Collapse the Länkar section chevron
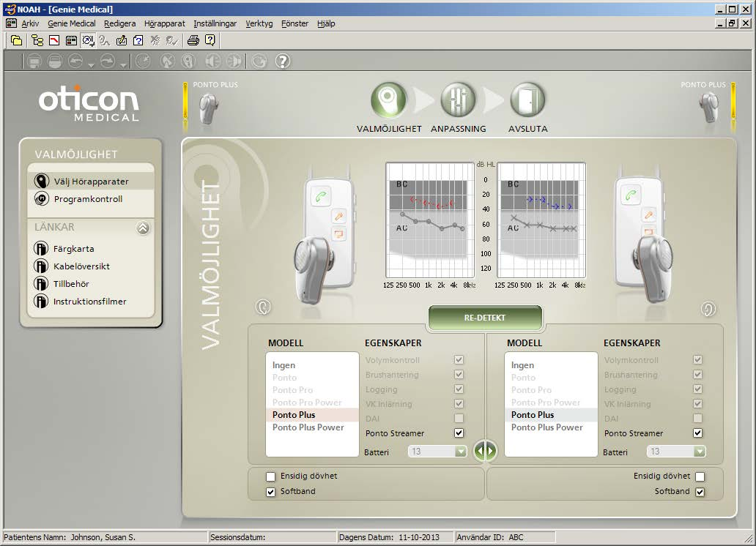This screenshot has height=546, width=756. coord(143,228)
